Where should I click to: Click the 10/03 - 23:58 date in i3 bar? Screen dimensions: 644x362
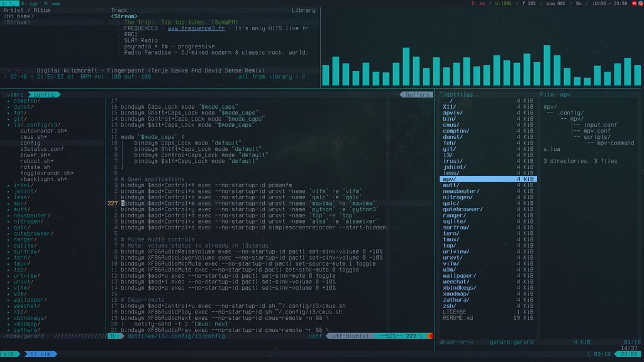[609, 3]
